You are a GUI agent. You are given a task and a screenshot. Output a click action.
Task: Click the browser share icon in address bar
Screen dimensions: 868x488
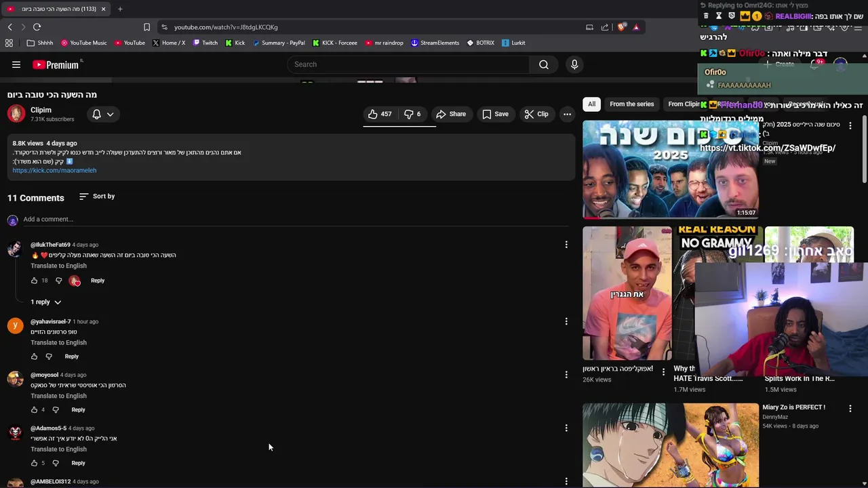point(605,27)
